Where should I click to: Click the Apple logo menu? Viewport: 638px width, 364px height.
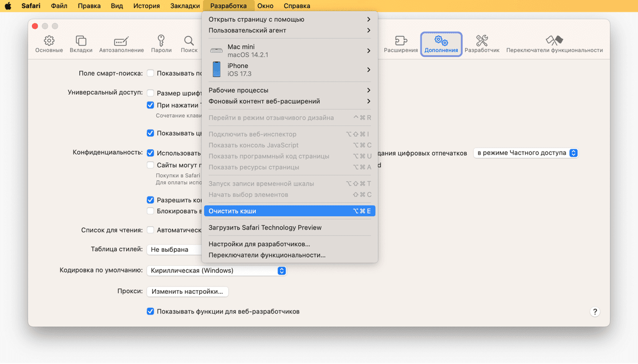click(9, 6)
